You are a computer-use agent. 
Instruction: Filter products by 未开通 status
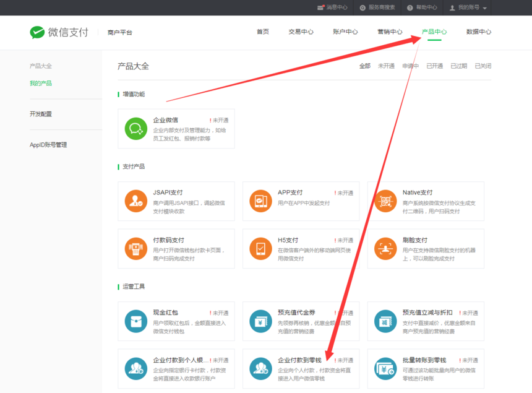coord(386,66)
